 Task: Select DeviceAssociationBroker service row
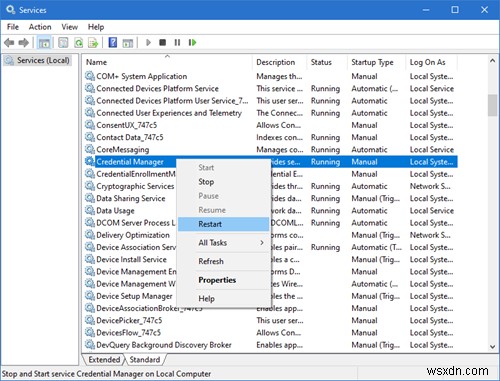click(x=270, y=308)
